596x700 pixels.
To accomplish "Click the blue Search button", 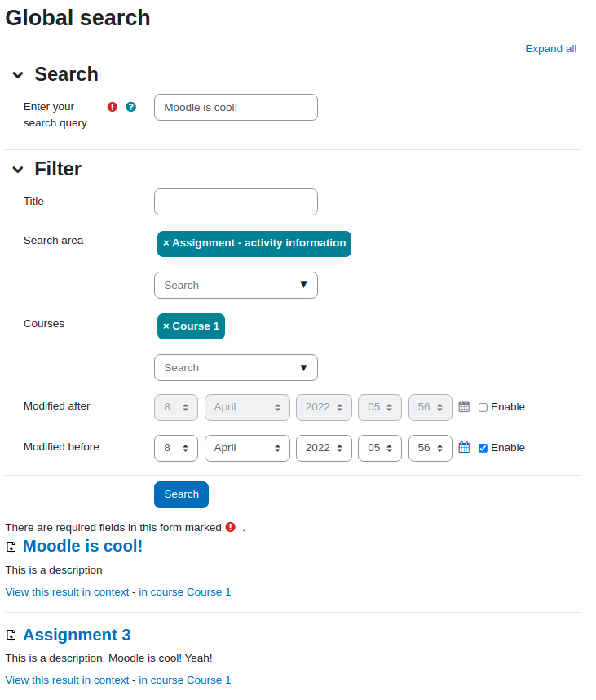I will [x=181, y=494].
